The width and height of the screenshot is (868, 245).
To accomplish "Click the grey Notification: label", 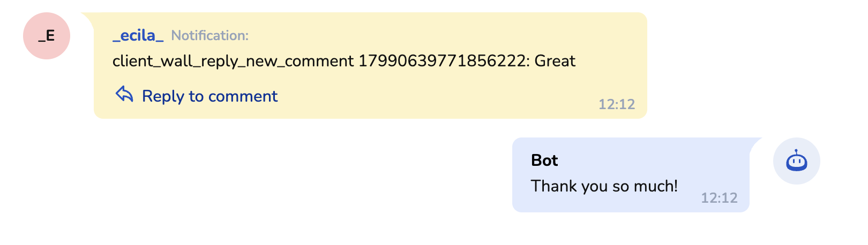I will (209, 36).
